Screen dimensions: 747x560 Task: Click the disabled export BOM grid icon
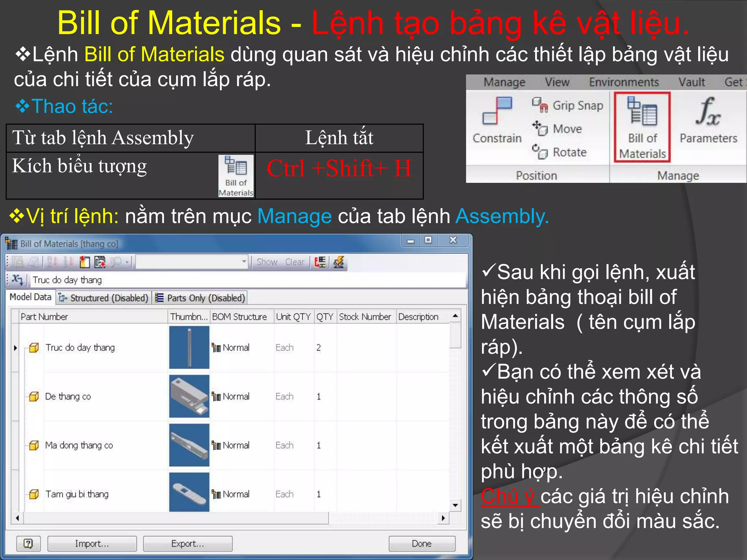click(18, 262)
